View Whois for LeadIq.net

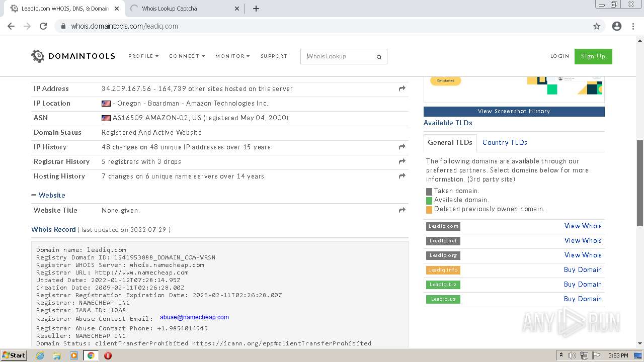tap(583, 240)
